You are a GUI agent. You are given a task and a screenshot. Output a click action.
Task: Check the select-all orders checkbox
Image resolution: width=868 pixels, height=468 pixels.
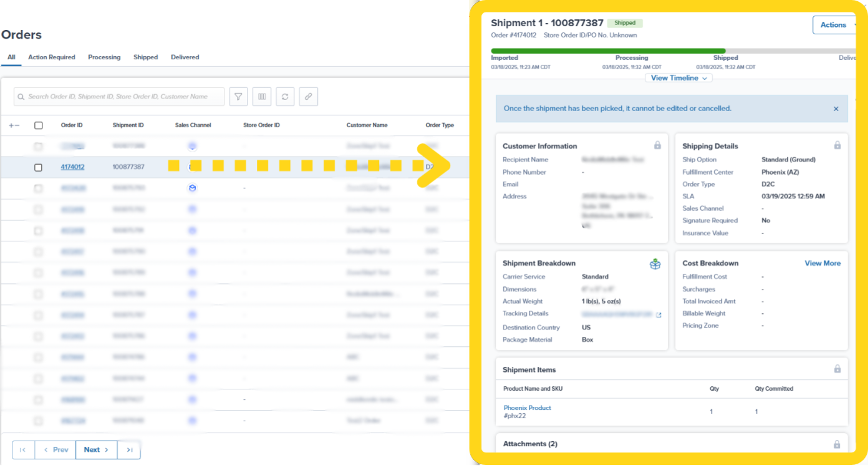[x=38, y=125]
